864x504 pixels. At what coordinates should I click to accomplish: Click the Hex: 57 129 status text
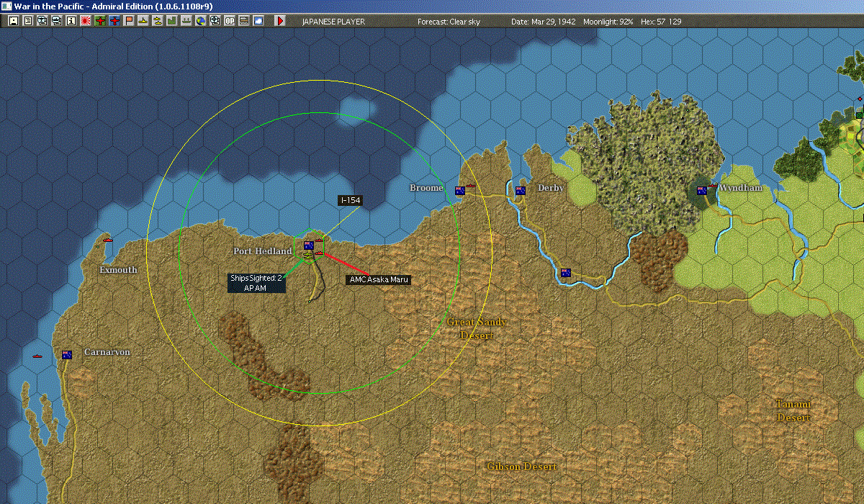660,22
